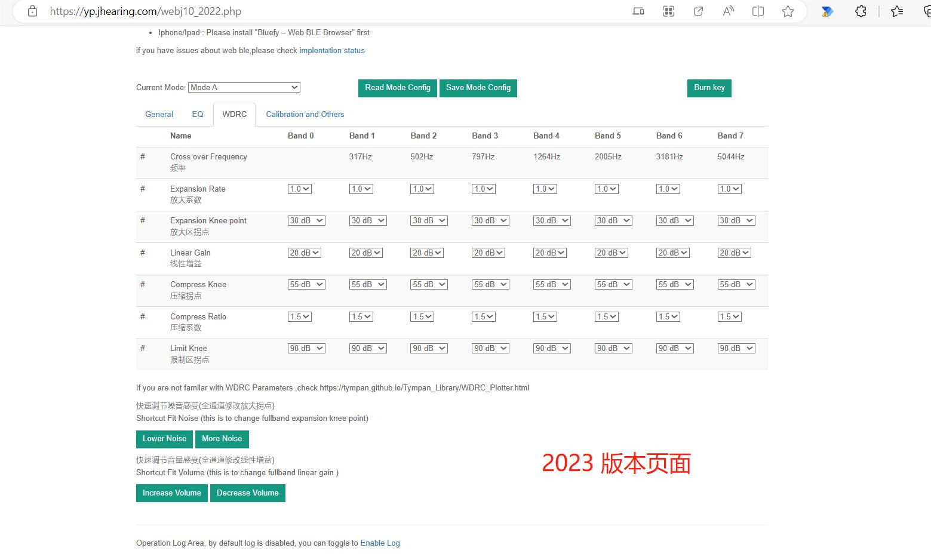Open Band 3 Linear Gain dropdown
The height and width of the screenshot is (560, 931).
pyautogui.click(x=488, y=253)
